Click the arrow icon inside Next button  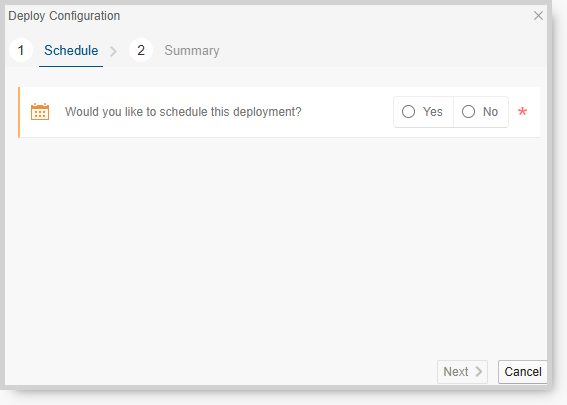(478, 371)
